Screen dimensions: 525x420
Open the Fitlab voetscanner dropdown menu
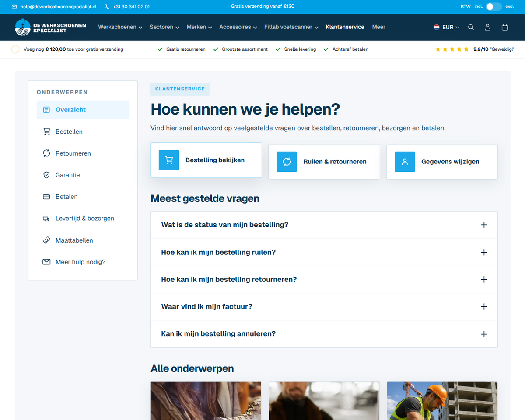click(291, 27)
